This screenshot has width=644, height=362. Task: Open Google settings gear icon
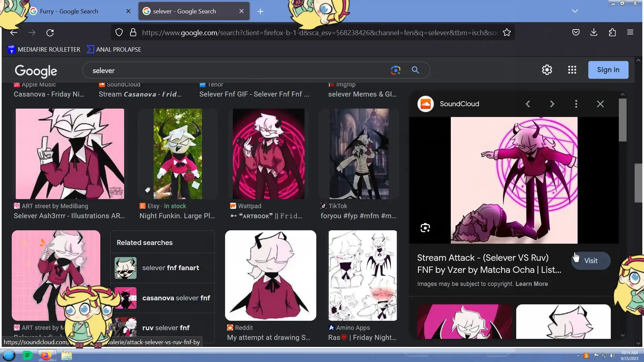(x=547, y=70)
